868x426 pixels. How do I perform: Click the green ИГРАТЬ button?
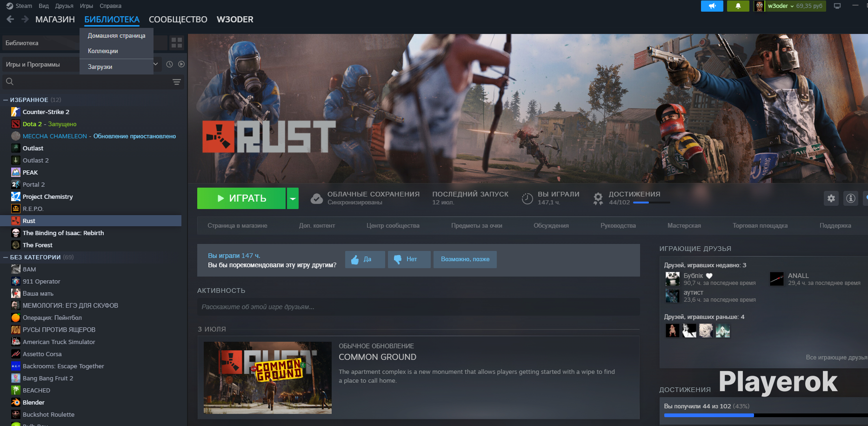[x=241, y=198]
